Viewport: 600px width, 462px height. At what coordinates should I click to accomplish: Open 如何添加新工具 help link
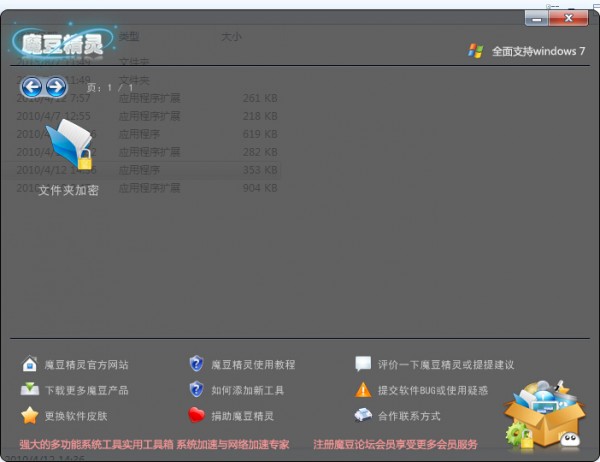247,390
